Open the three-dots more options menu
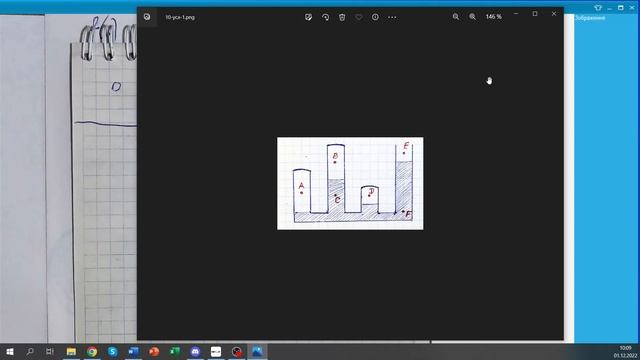 pos(392,17)
